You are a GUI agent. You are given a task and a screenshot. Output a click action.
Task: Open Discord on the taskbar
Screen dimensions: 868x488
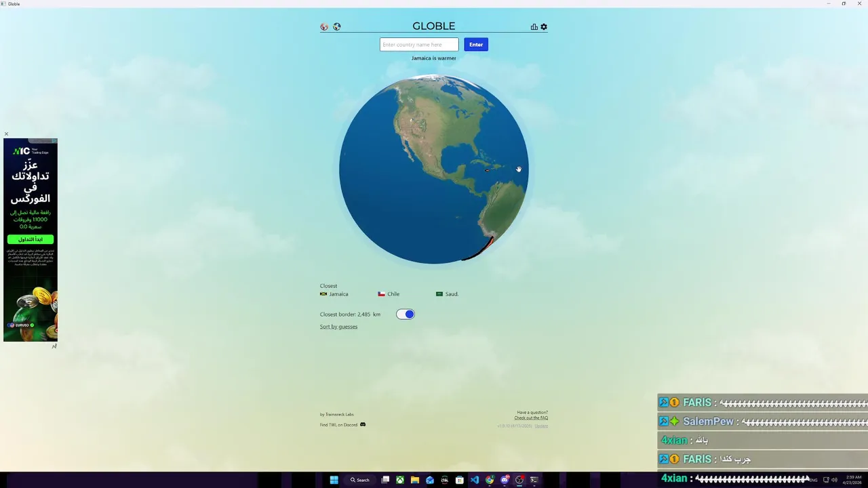505,480
